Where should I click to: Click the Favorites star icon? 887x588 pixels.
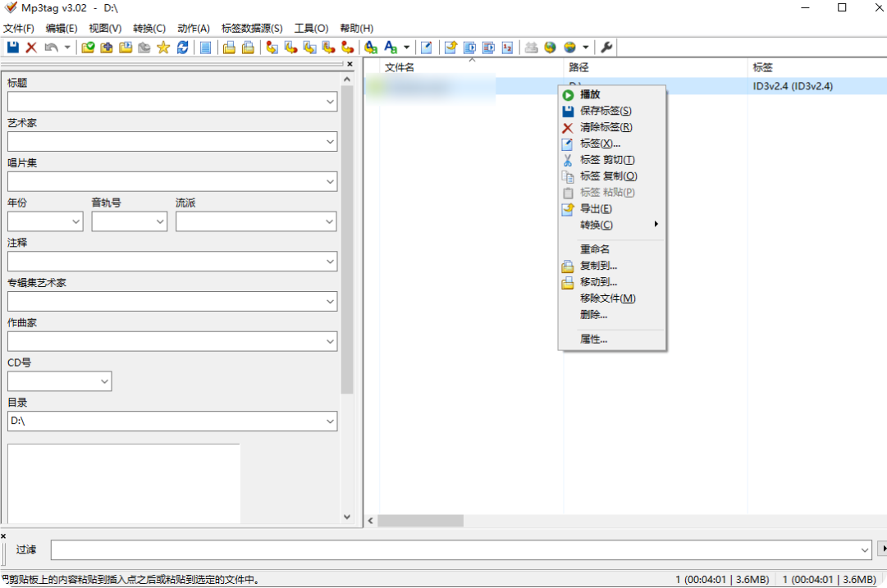click(x=161, y=47)
